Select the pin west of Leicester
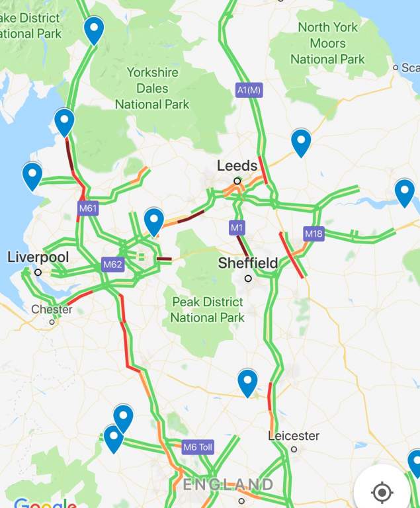 (247, 383)
